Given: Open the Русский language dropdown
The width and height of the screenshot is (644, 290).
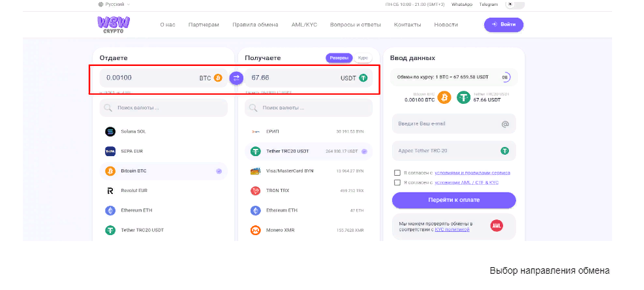Looking at the screenshot, I should point(114,4).
